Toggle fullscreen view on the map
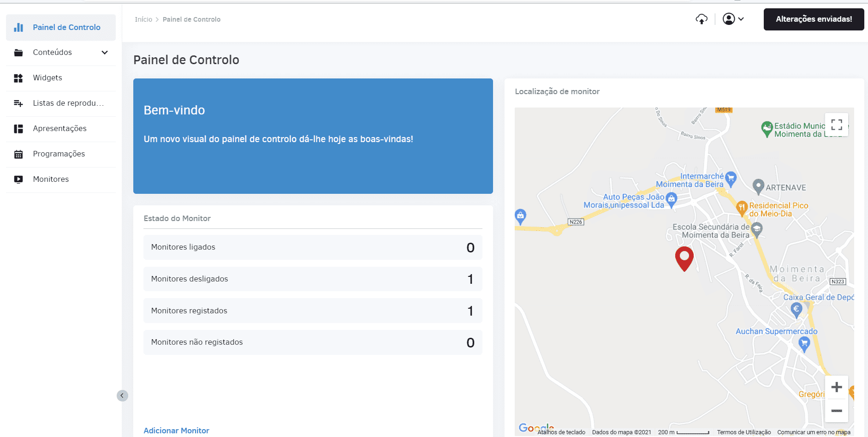This screenshot has width=868, height=437. point(837,125)
